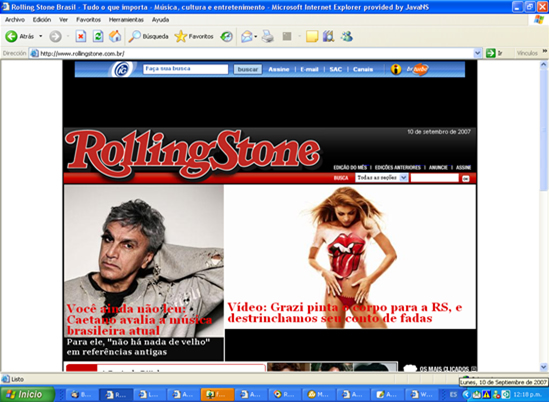Open the Favoritos star panel
This screenshot has height=402, width=549.
[194, 36]
